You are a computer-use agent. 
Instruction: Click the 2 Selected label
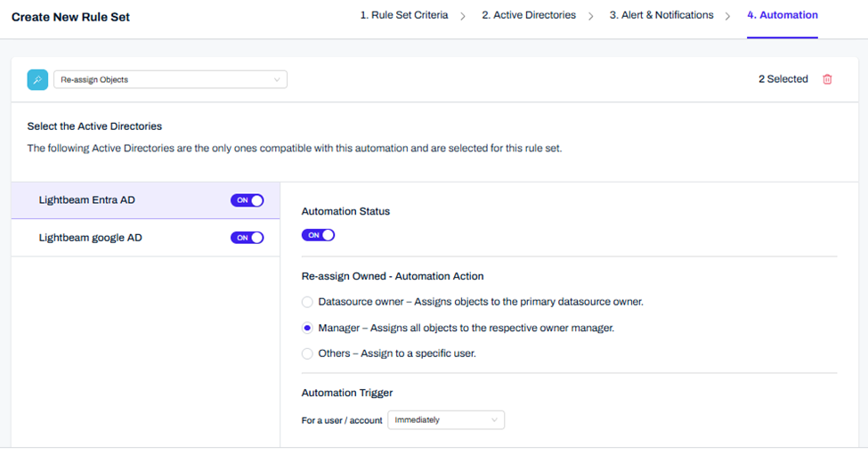tap(783, 79)
